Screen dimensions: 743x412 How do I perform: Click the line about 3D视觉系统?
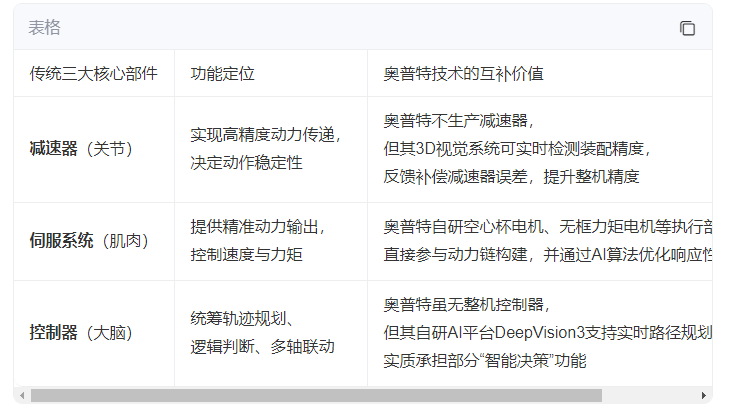[517, 149]
